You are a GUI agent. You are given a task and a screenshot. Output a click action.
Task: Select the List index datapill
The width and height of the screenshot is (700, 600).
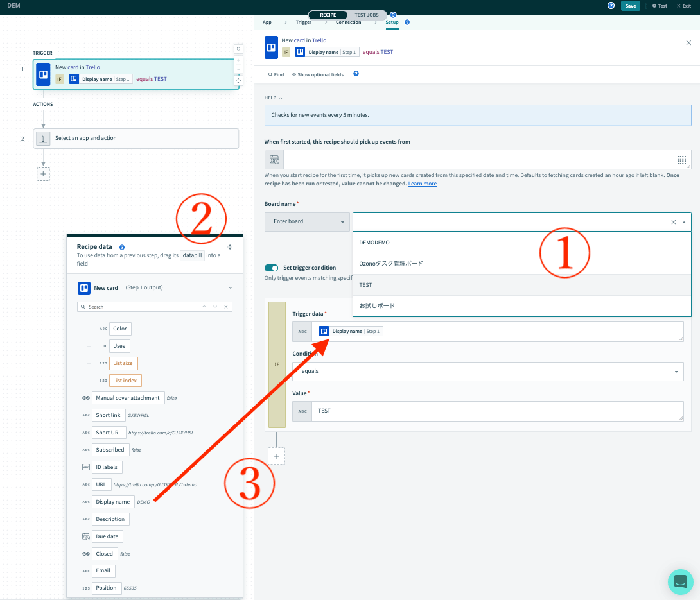(125, 381)
